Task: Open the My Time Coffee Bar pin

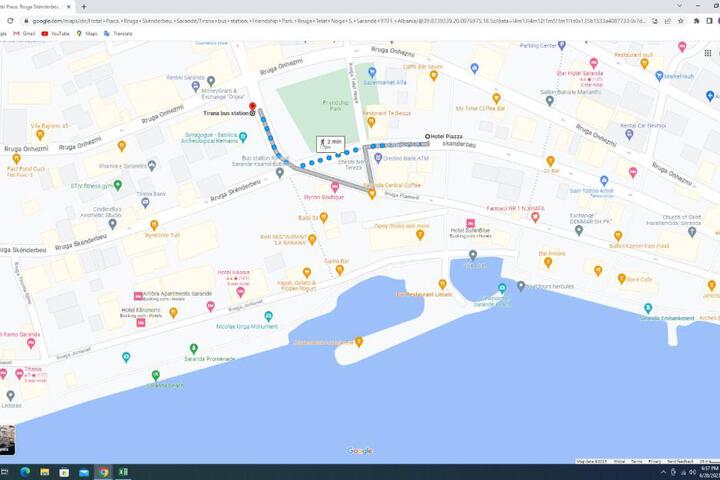Action: click(496, 98)
